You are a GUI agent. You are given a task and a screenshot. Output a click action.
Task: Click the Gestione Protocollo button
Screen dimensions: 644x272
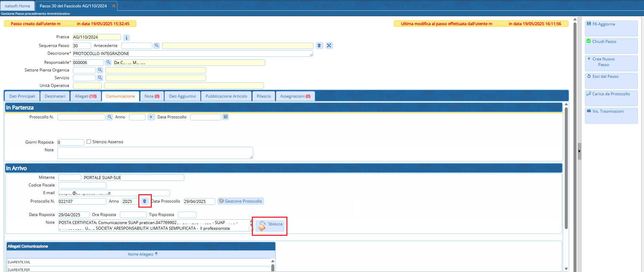240,201
